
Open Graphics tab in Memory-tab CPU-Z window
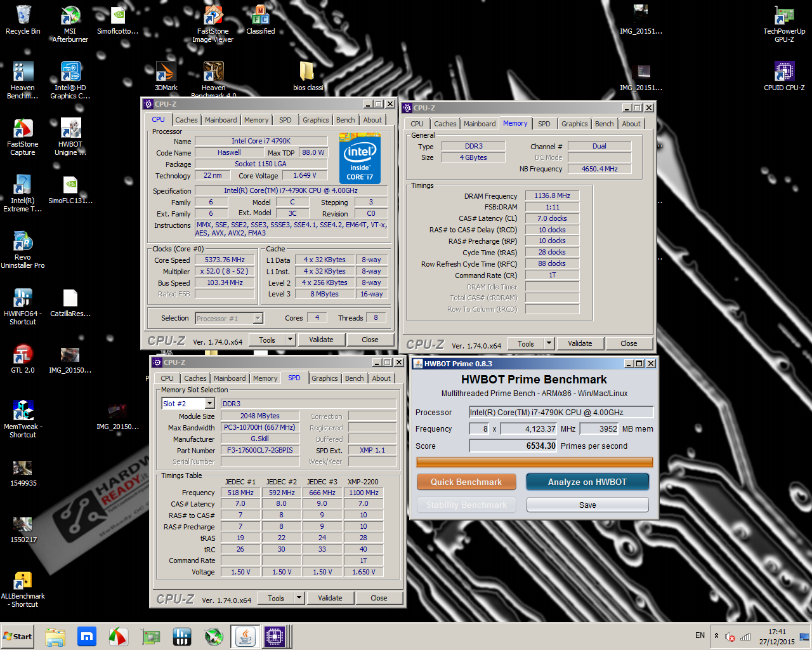point(575,124)
